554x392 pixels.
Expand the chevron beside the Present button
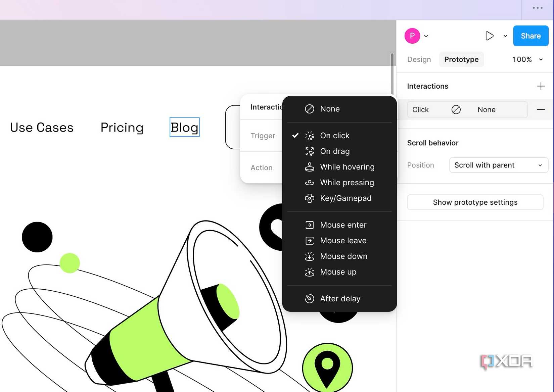505,36
